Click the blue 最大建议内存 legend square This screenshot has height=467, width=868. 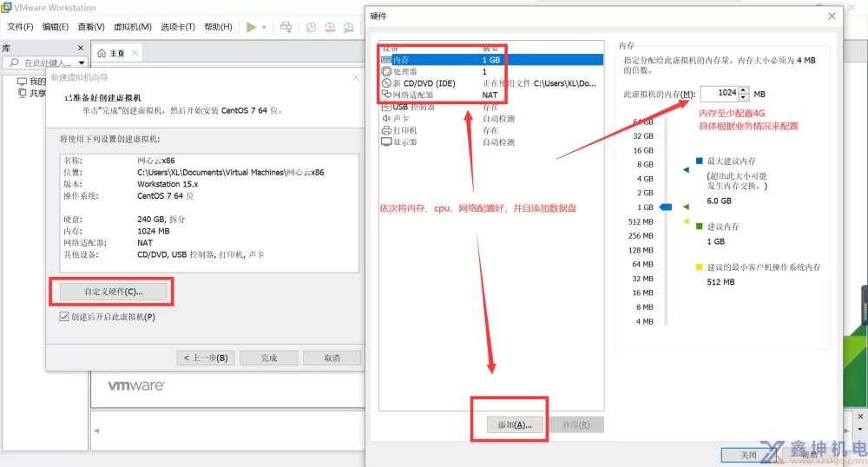(699, 161)
